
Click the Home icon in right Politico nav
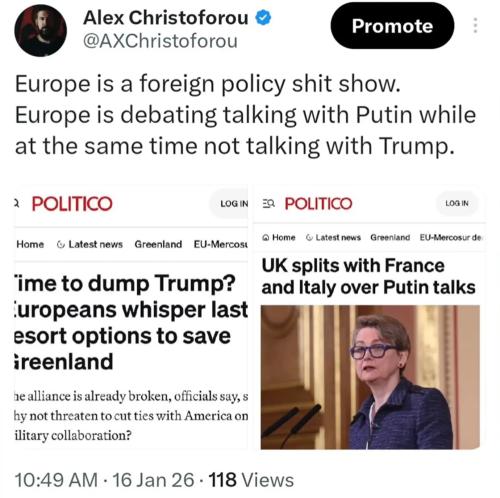(x=266, y=238)
